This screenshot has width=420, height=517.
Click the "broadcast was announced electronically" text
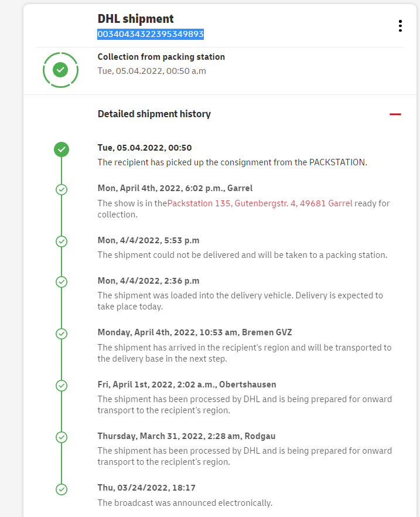185,502
